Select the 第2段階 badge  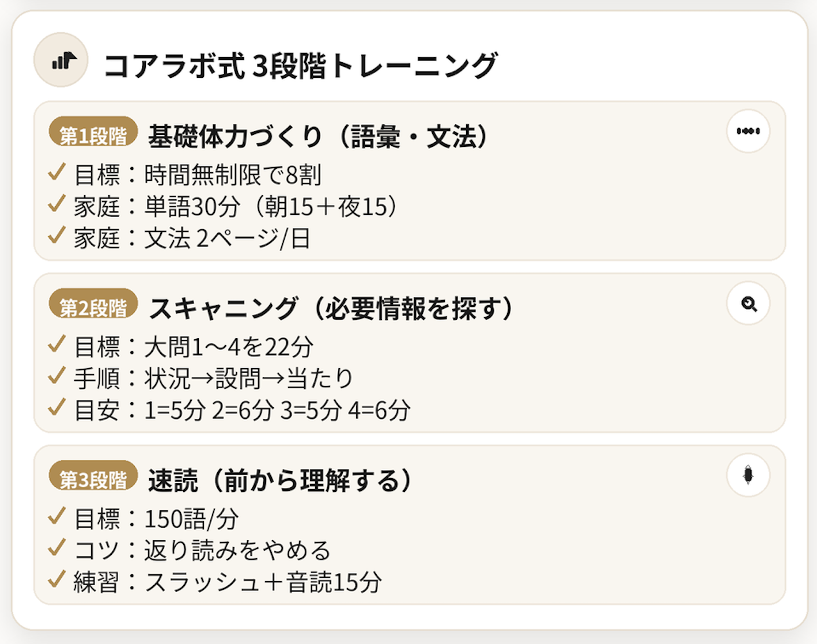pos(93,306)
